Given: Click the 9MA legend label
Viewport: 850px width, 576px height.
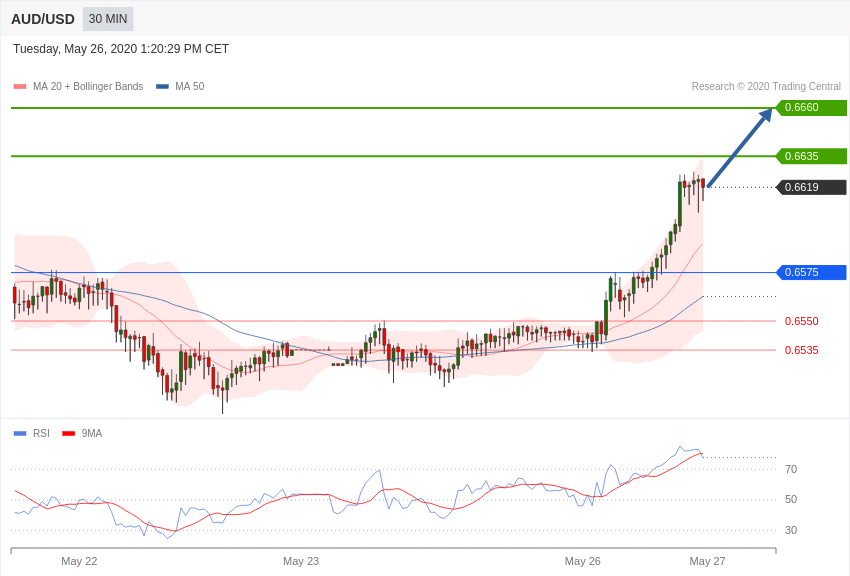Looking at the screenshot, I should [92, 433].
